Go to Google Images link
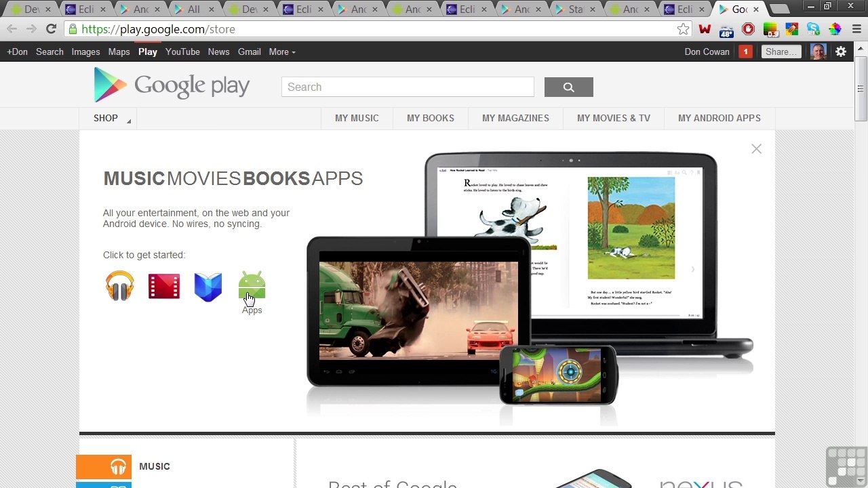 click(85, 52)
